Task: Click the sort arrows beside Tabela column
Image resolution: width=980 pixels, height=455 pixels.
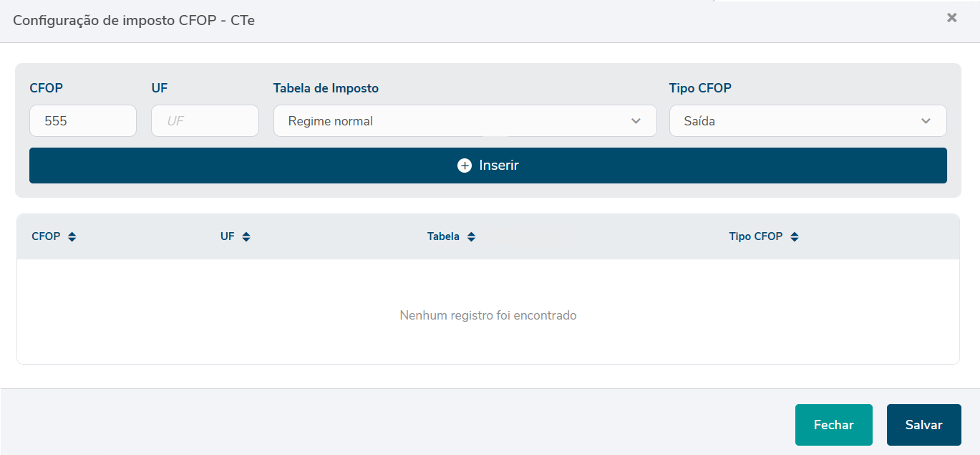Action: (471, 236)
